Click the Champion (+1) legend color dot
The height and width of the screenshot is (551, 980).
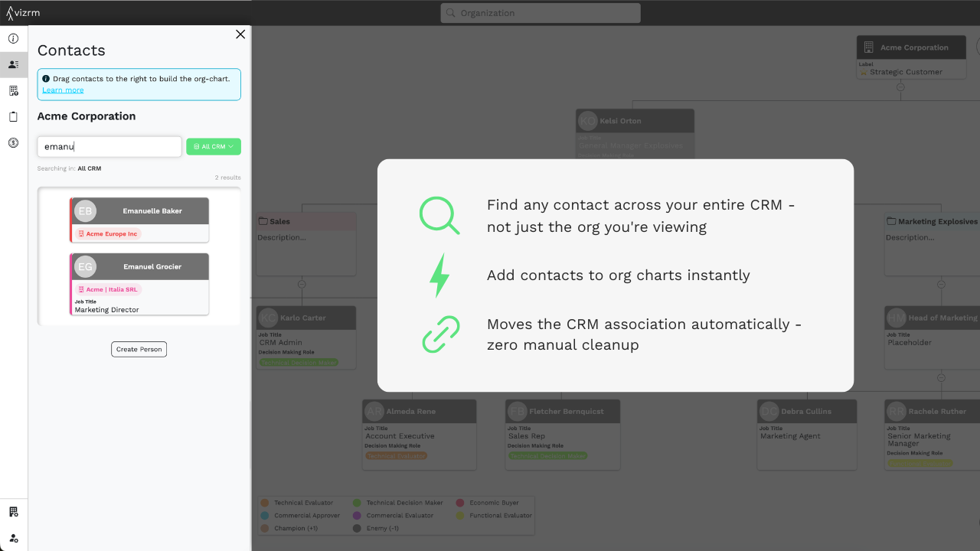(265, 528)
